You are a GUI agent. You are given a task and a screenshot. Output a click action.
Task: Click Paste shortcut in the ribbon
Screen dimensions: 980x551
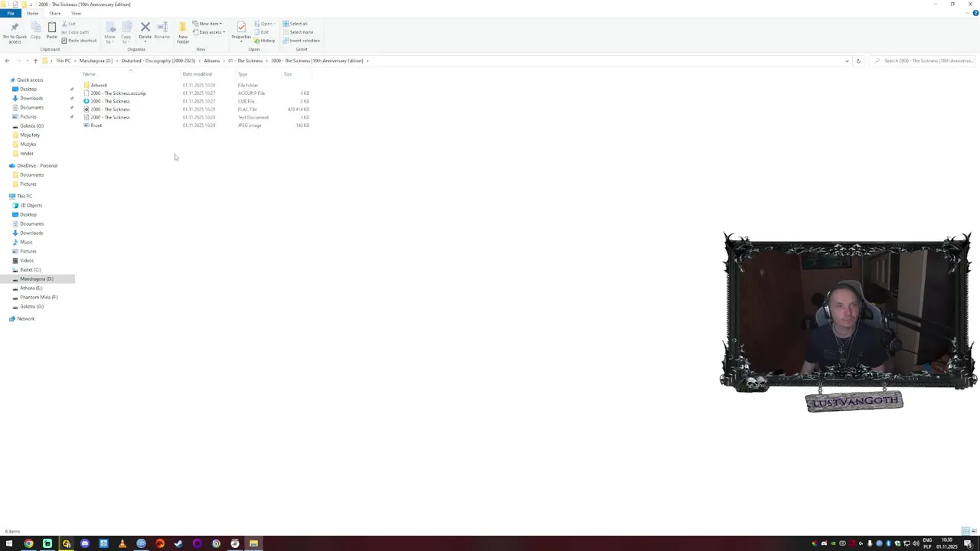pos(79,41)
